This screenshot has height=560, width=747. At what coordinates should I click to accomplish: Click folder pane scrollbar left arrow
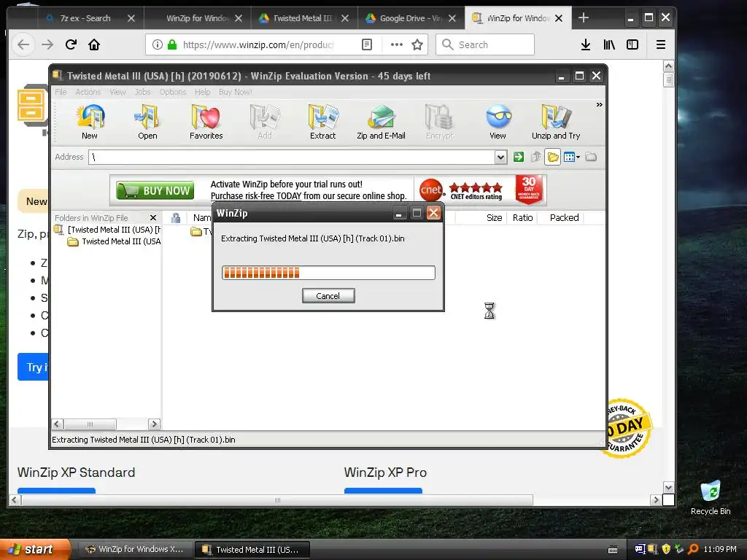pyautogui.click(x=57, y=424)
